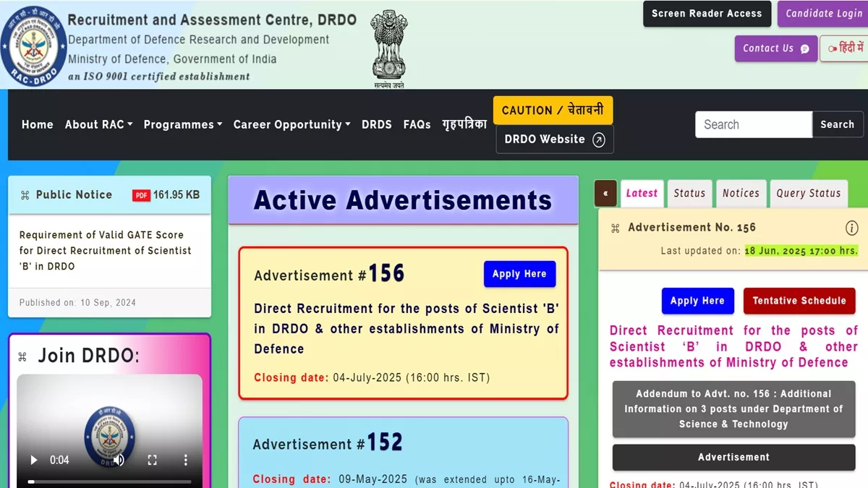Click the command symbol beside Join DRDO
This screenshot has height=488, width=868.
point(22,356)
